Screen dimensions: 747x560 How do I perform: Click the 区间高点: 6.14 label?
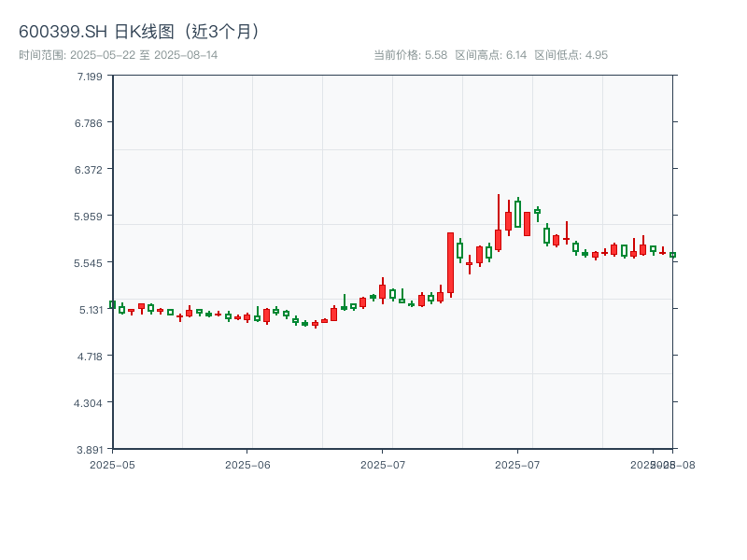point(491,55)
